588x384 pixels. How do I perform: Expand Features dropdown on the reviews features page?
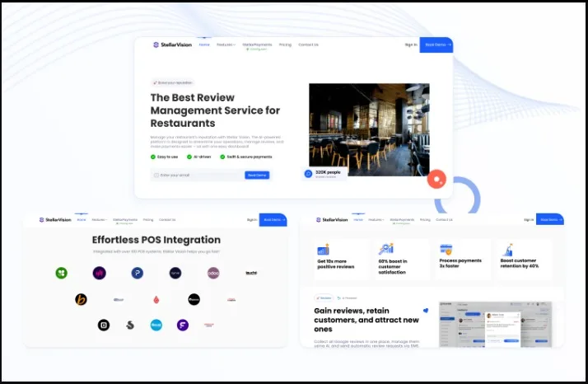point(376,219)
